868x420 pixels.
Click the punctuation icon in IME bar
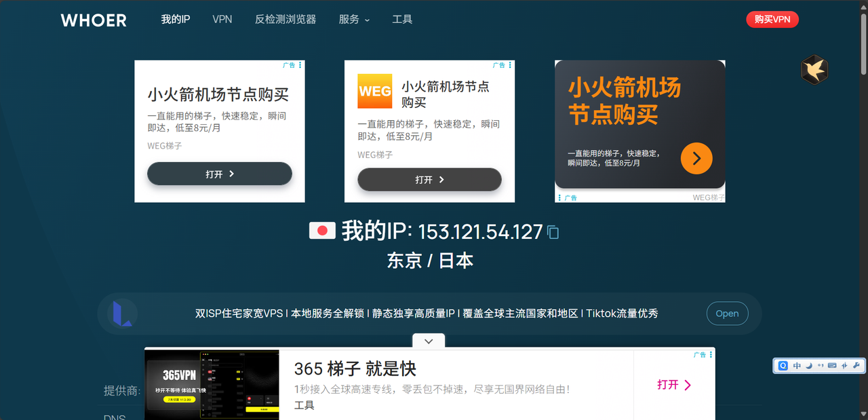pyautogui.click(x=821, y=366)
